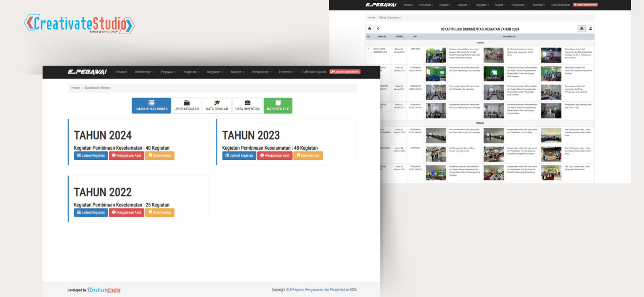Open Data Sekolah graduation cap button

point(217,105)
